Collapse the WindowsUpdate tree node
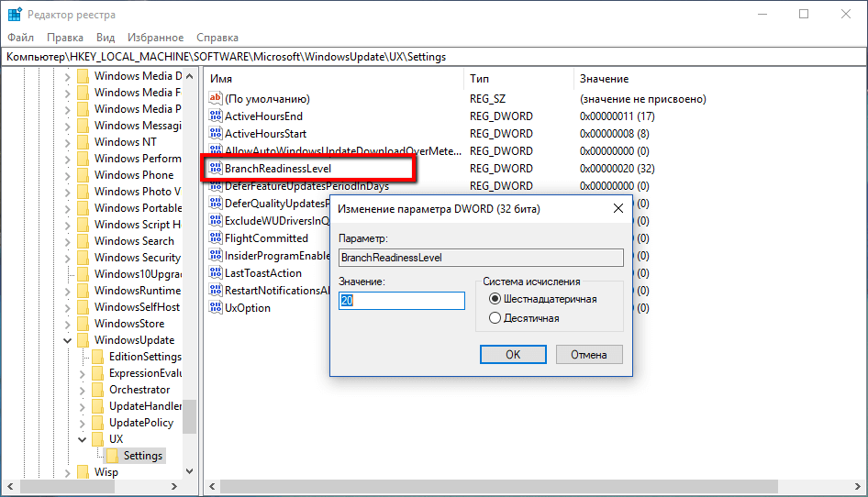868x497 pixels. [67, 340]
